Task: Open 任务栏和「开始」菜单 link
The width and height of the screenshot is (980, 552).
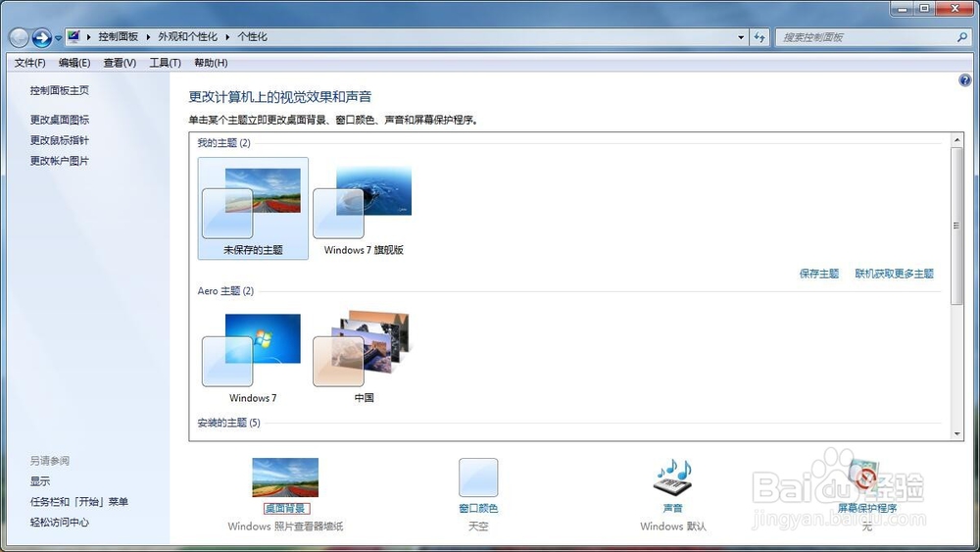Action: pos(78,501)
